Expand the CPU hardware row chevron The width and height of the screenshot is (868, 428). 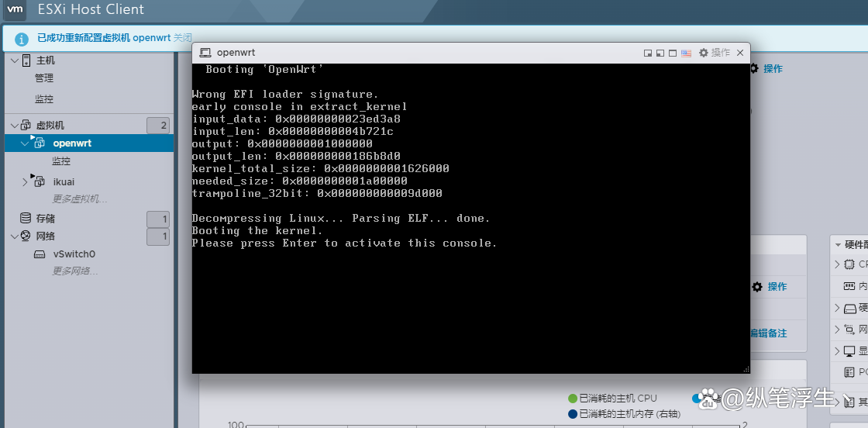837,264
